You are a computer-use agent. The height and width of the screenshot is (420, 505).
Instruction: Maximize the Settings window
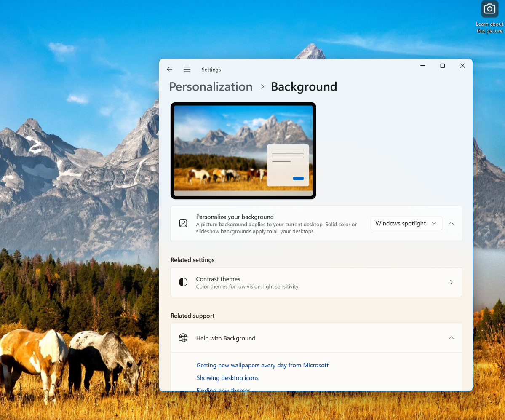click(x=443, y=66)
